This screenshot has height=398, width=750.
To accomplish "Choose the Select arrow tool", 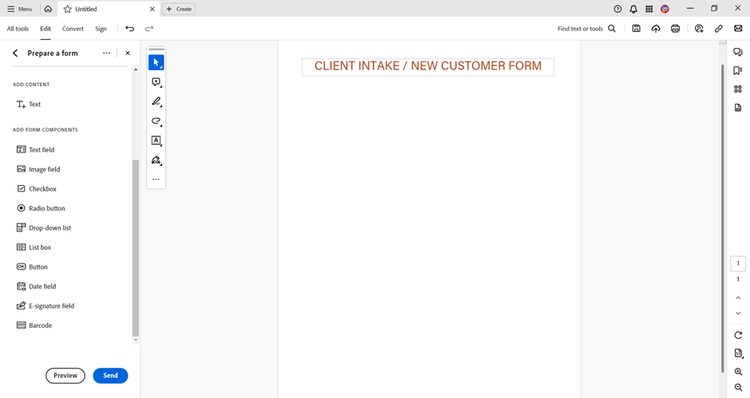I will pos(156,63).
